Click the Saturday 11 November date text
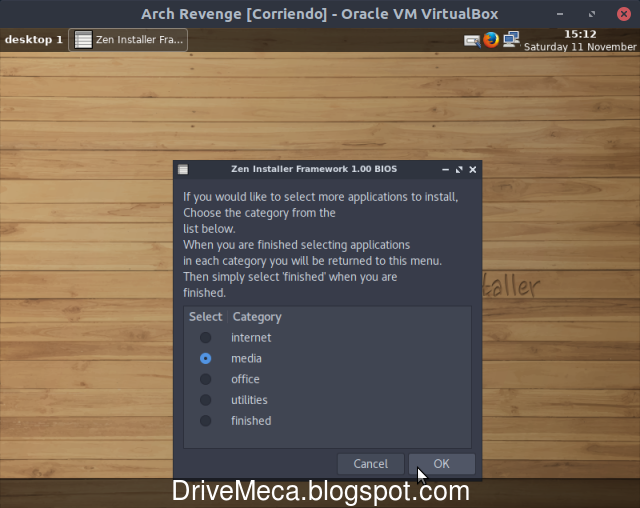This screenshot has height=508, width=640. [580, 47]
